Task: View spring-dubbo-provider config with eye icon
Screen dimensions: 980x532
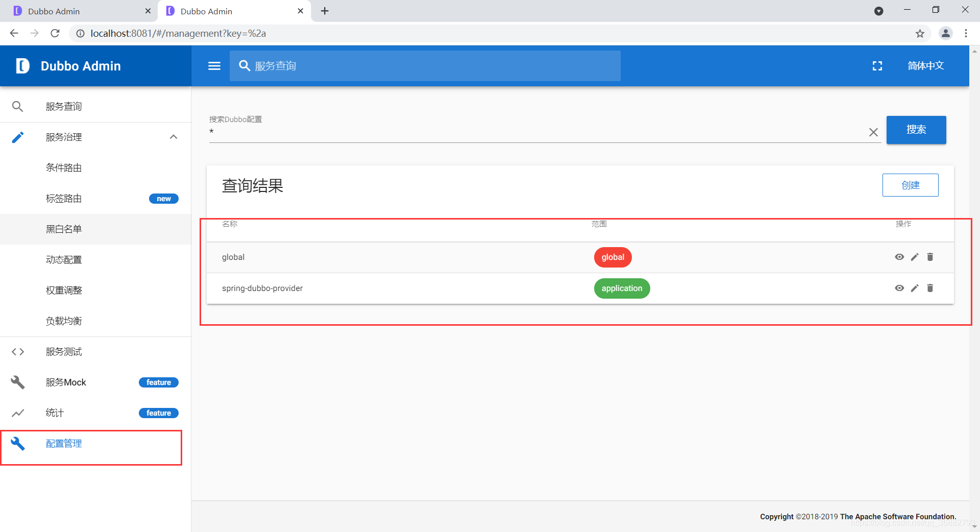Action: tap(899, 288)
